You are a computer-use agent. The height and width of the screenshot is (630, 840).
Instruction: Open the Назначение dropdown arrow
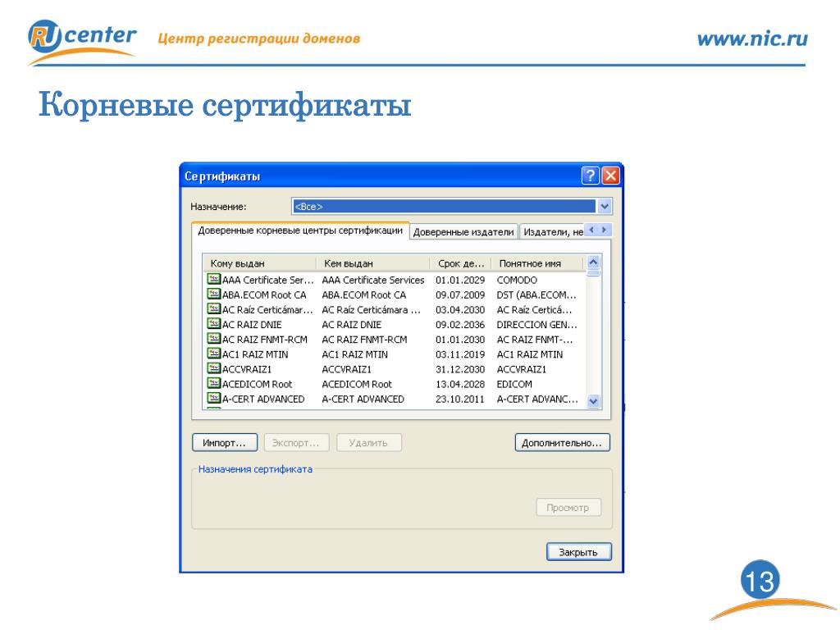tap(605, 206)
